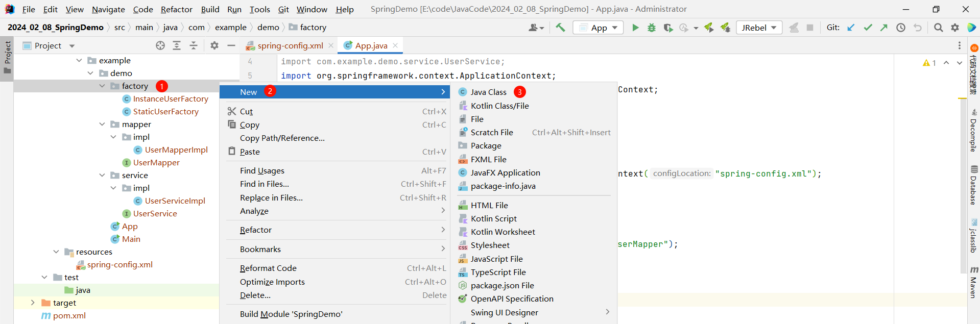The width and height of the screenshot is (980, 324).
Task: Run the App configuration
Action: pos(635,28)
